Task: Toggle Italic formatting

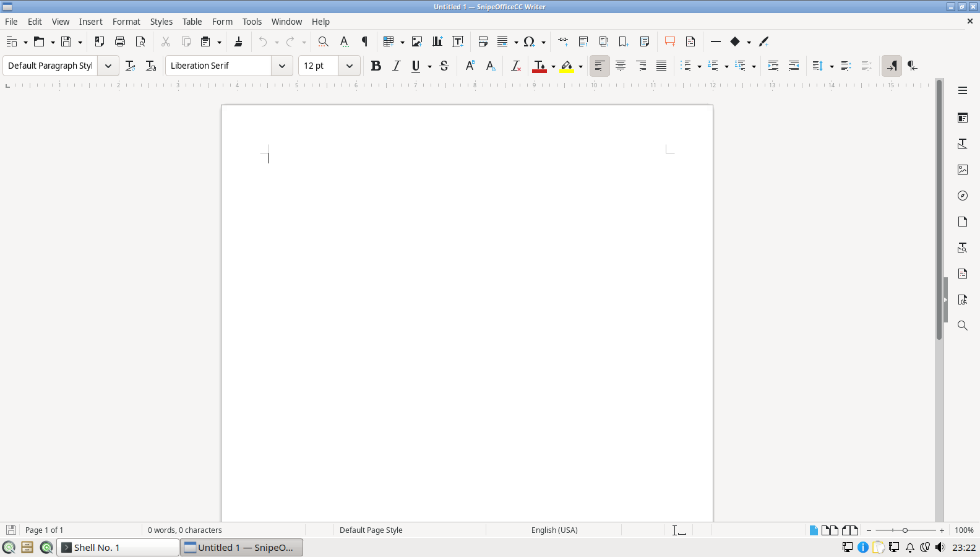Action: (x=397, y=66)
